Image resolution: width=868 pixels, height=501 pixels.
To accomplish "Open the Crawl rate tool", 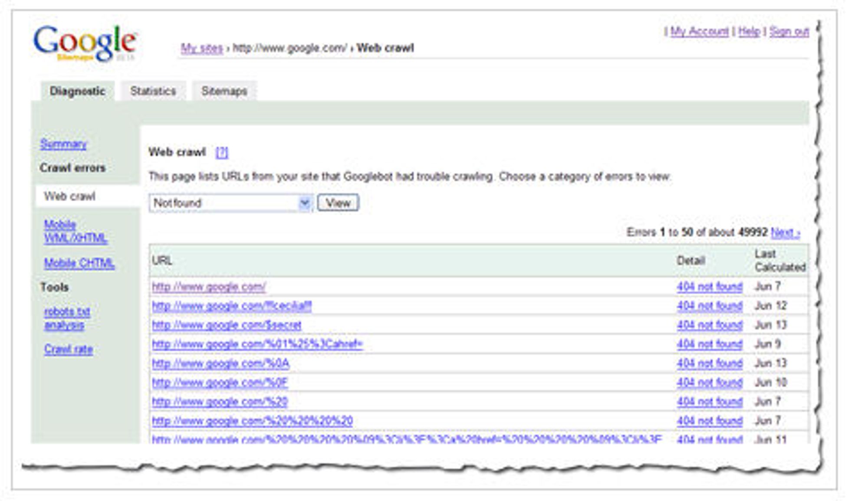I will click(x=69, y=349).
